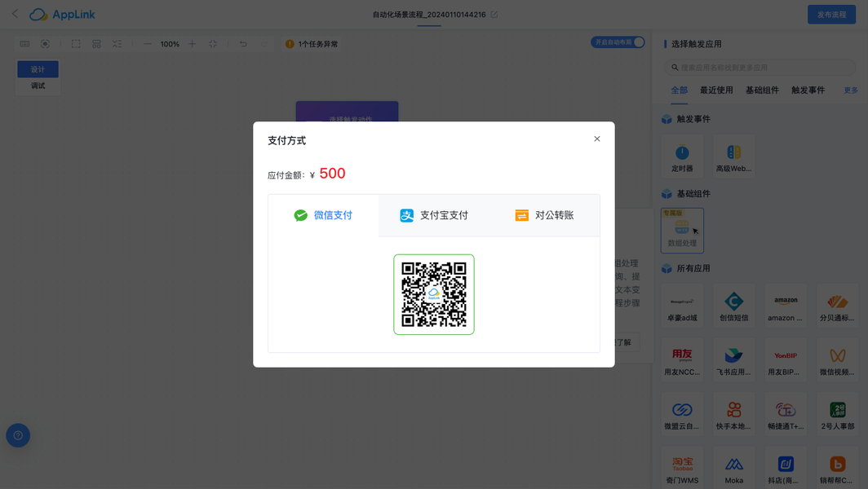Toggle the auto layout switch
Image resolution: width=868 pixels, height=489 pixels.
pyautogui.click(x=618, y=42)
